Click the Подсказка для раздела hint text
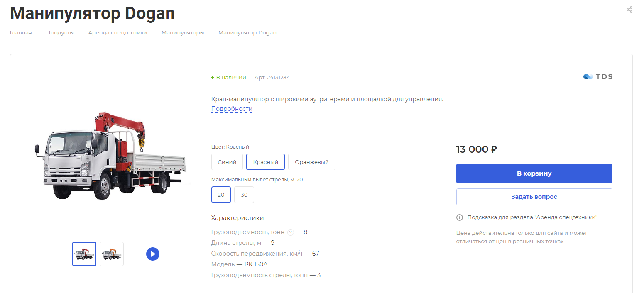Viewport: 644px width, 293px height. pos(532,217)
